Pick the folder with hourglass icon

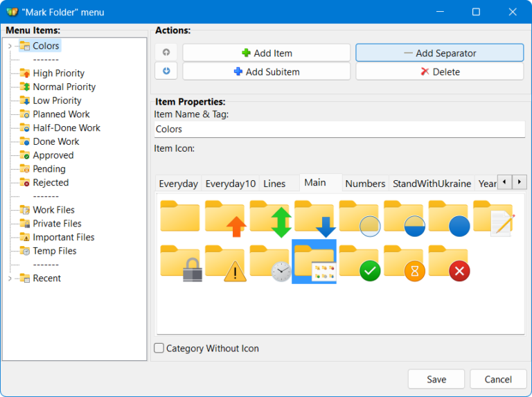pos(404,263)
